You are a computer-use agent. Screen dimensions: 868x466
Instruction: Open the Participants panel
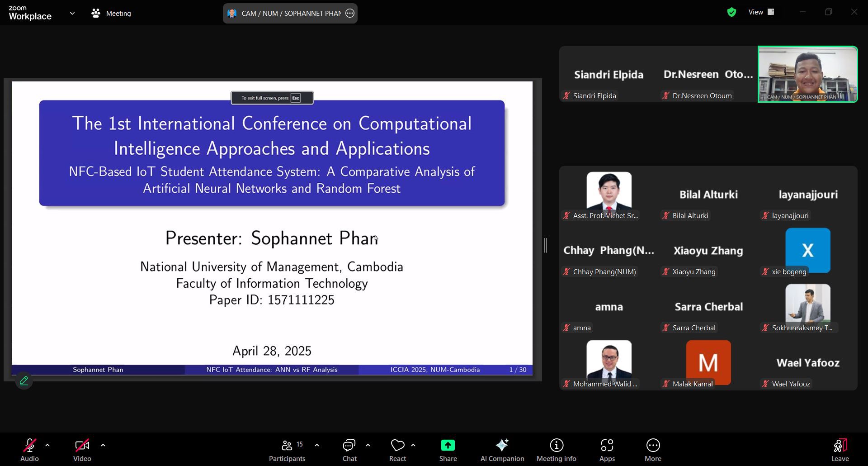[287, 450]
